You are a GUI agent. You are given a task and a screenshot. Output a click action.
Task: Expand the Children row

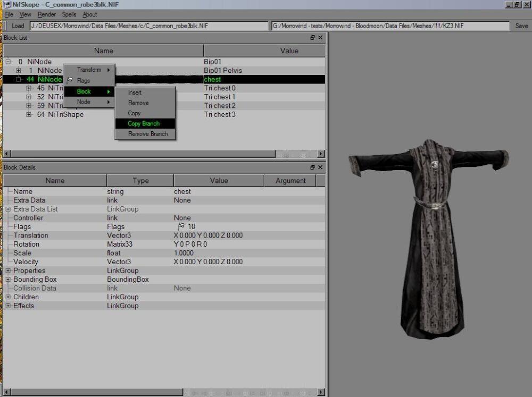[8, 297]
